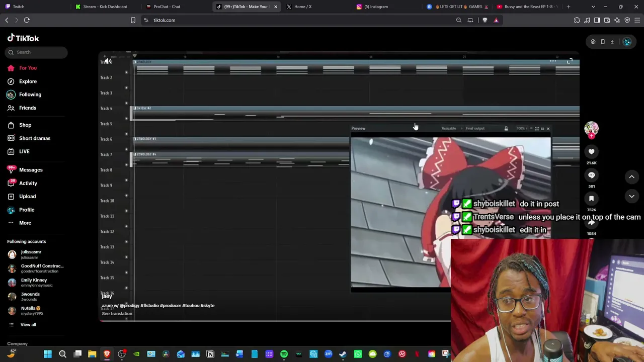
Task: Share the video with the arrow icon
Action: [x=591, y=222]
